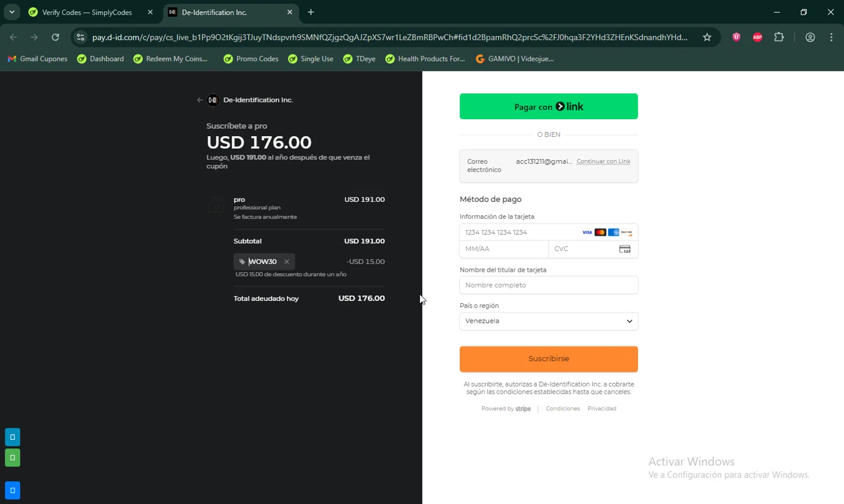Click the green square icon at left edge
This screenshot has width=844, height=504.
[12, 458]
